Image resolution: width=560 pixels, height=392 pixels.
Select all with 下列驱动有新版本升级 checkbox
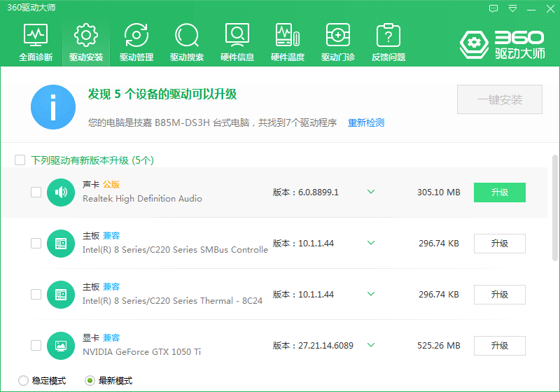tap(20, 160)
